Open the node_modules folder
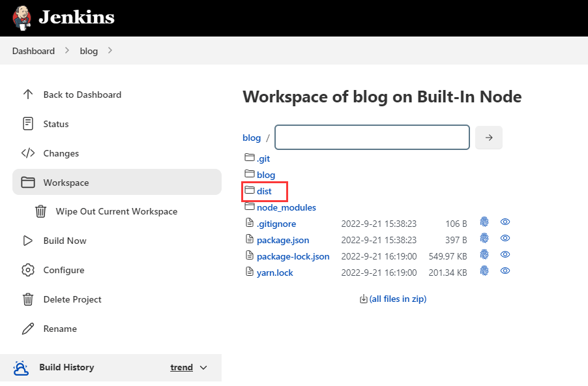The height and width of the screenshot is (386, 588). [286, 207]
